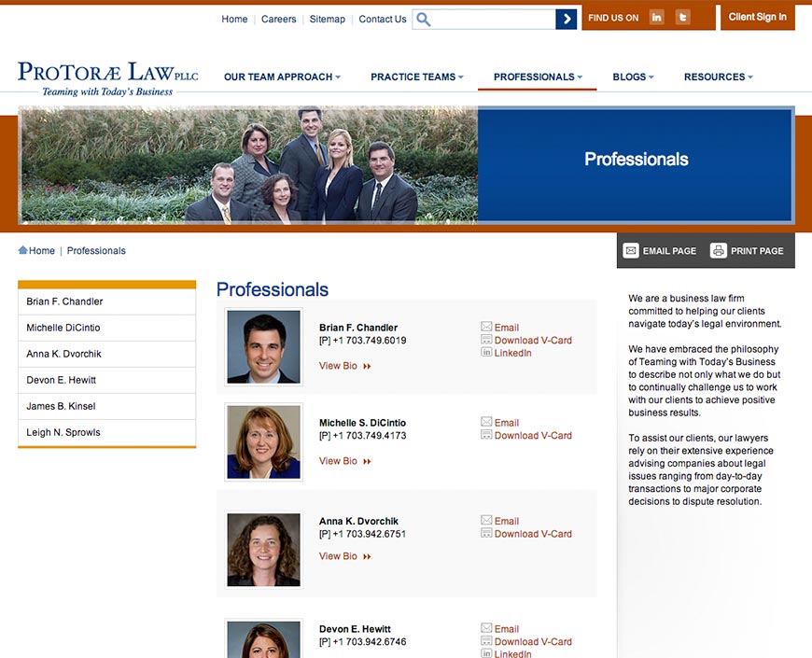Expand the Professionals dropdown arrow
Viewport: 812px width, 658px height.
click(580, 77)
